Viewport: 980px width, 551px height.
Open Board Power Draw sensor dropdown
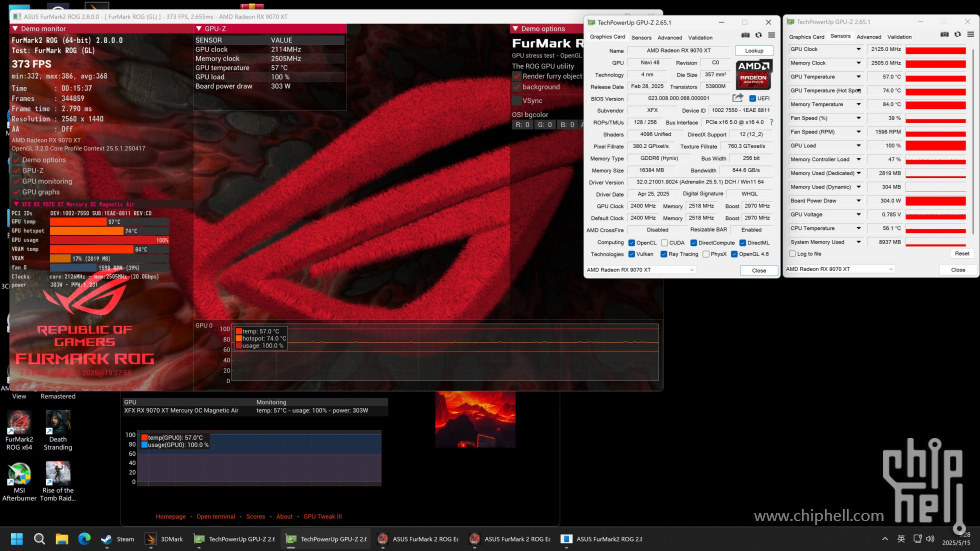point(858,201)
